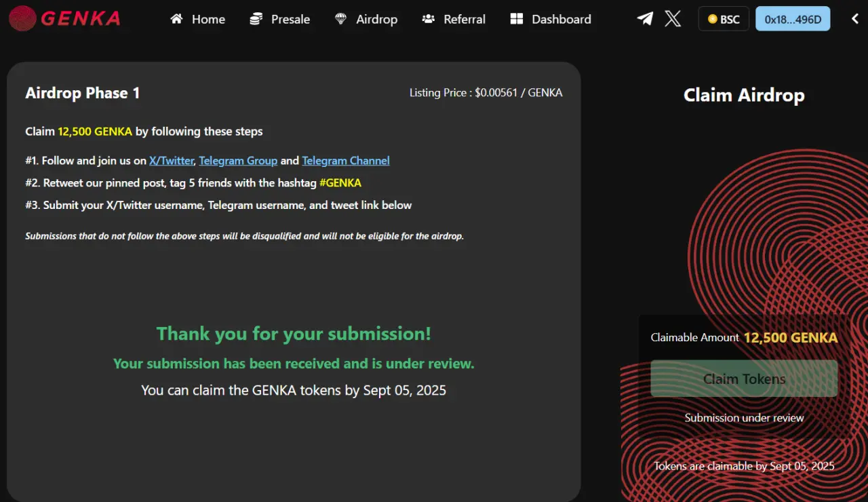The height and width of the screenshot is (502, 868).
Task: Click "Thank you for your submission!" text
Action: click(x=294, y=334)
